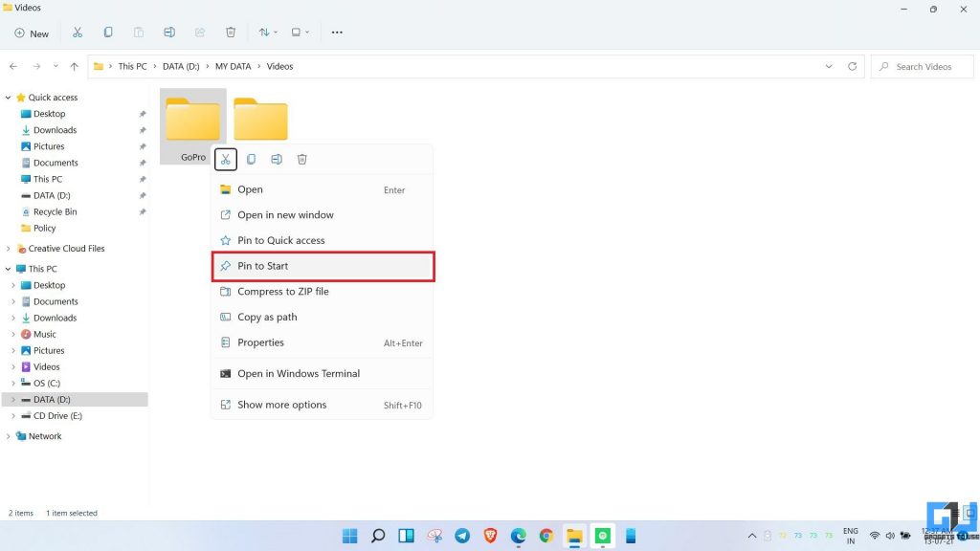Screen dimensions: 980x551
Task: Click the copy icon in the context menu toolbar
Action: pos(251,159)
